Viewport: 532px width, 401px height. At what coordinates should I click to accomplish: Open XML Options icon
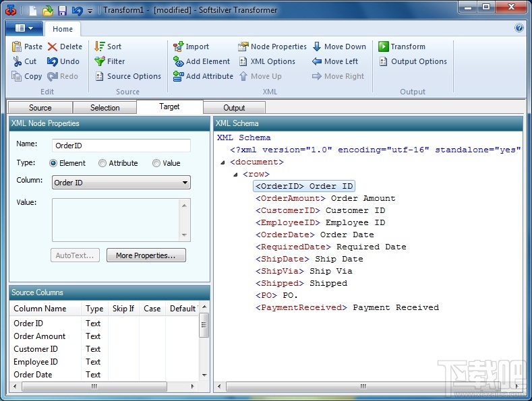pos(243,61)
